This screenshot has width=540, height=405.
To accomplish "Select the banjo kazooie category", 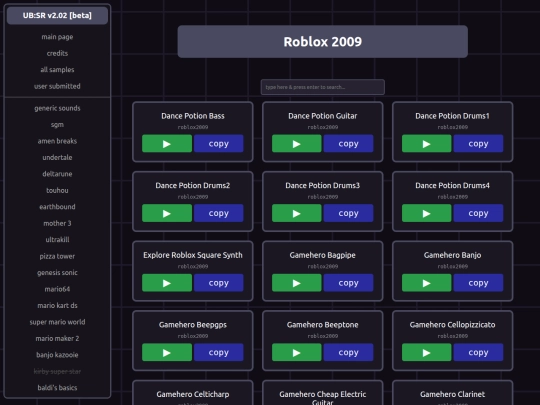I will tap(57, 355).
